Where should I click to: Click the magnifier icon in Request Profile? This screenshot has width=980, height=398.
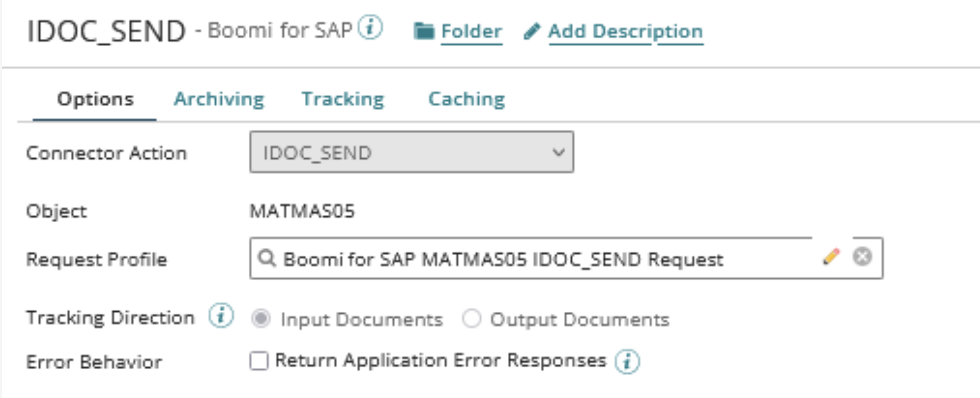coord(266,258)
